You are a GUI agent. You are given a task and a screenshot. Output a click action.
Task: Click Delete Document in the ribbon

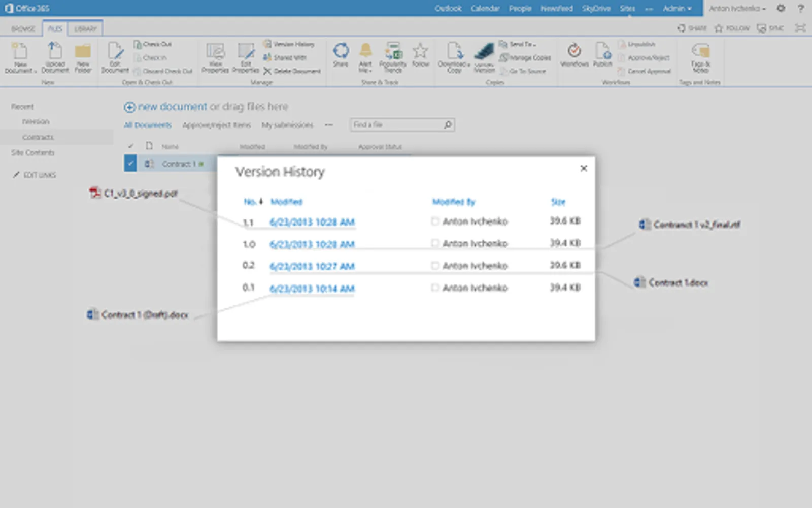[292, 71]
